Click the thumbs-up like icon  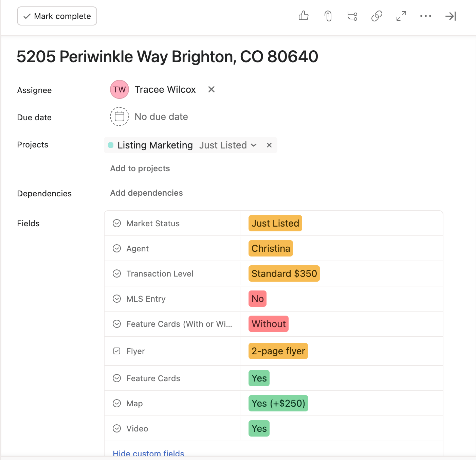[303, 16]
